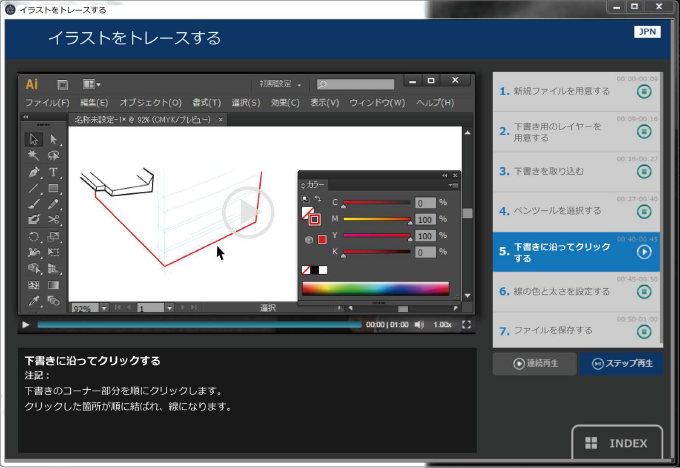Open the ファイル(F) menu
Viewport: 680px width, 468px height.
coord(47,102)
